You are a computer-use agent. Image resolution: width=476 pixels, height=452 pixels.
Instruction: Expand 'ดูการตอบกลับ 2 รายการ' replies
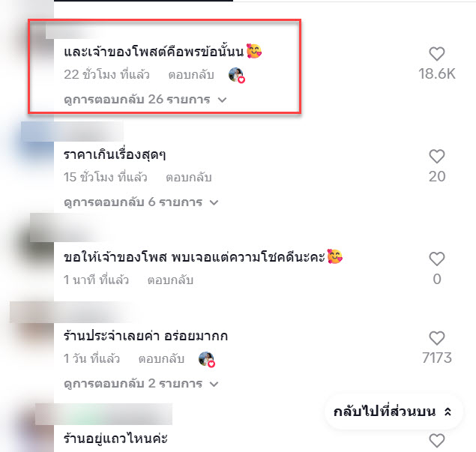click(141, 384)
